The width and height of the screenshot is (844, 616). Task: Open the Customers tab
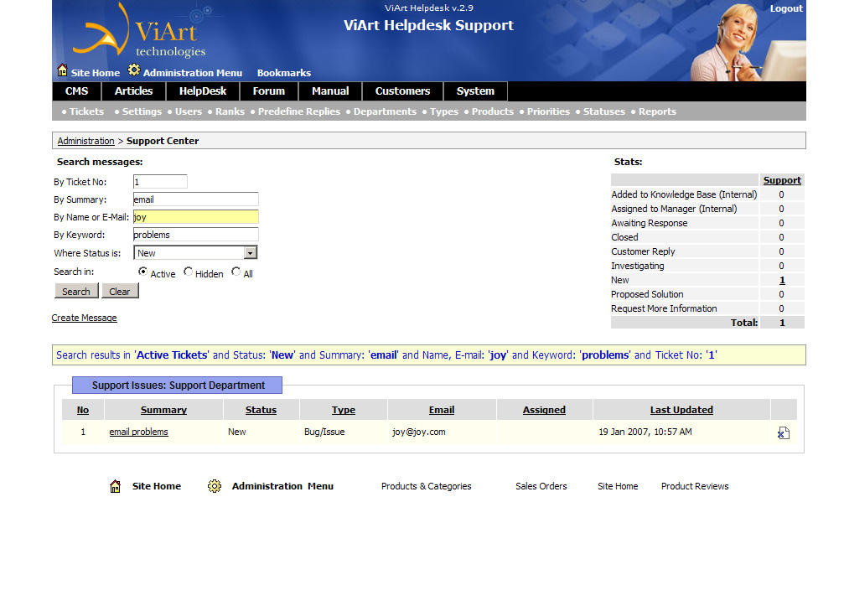click(402, 91)
